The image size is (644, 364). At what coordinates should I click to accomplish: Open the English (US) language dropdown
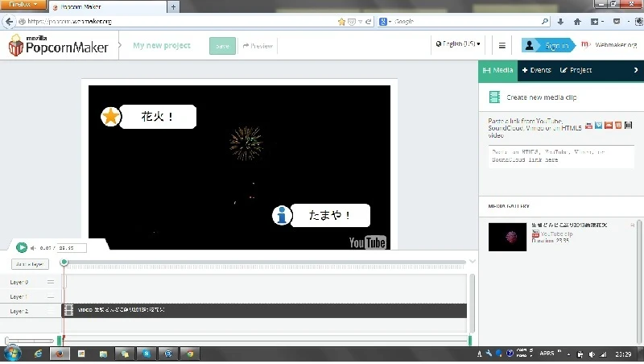point(458,44)
